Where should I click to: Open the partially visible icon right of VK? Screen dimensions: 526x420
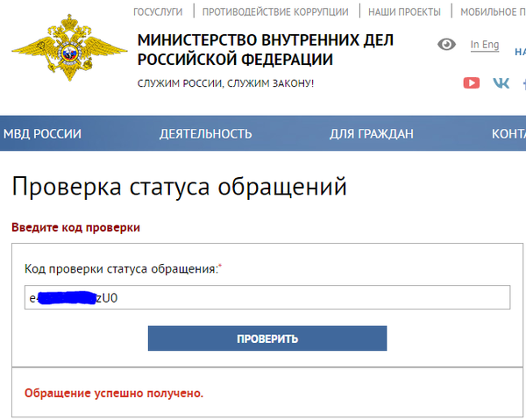point(523,83)
